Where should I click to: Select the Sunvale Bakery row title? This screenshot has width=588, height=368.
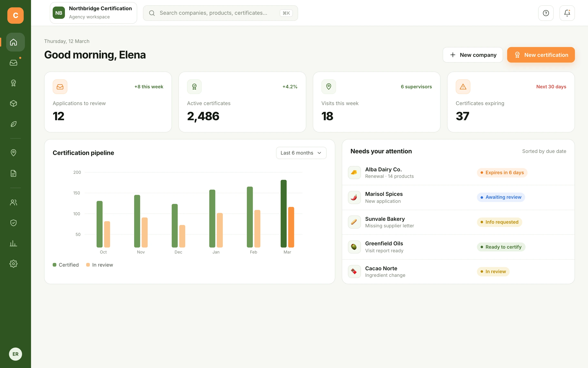pyautogui.click(x=385, y=219)
